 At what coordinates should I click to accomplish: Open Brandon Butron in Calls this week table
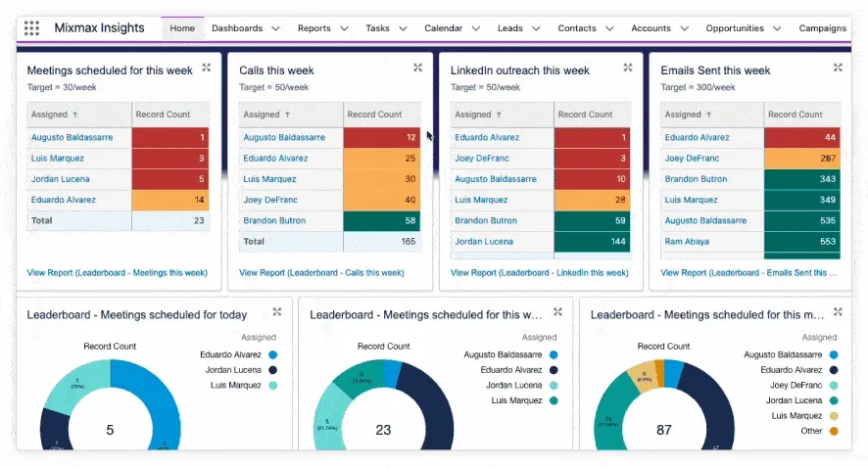[274, 221]
